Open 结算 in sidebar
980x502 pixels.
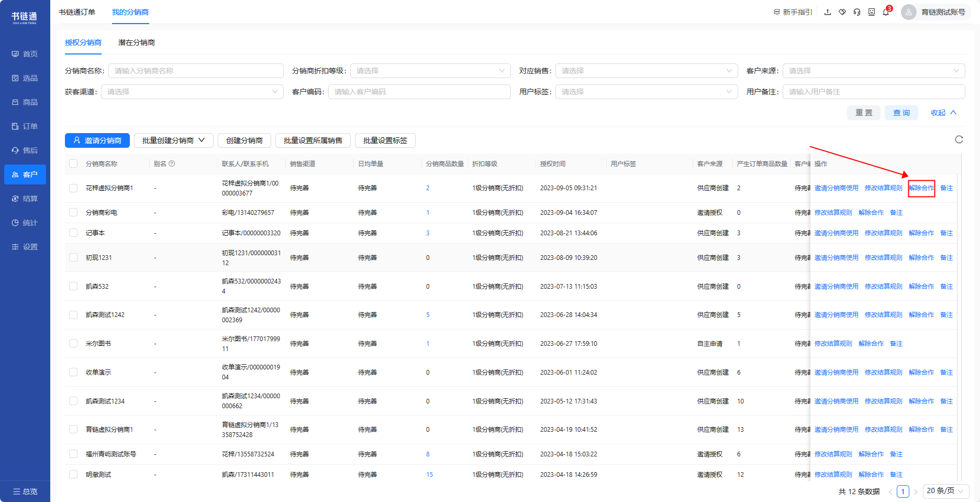pyautogui.click(x=25, y=199)
